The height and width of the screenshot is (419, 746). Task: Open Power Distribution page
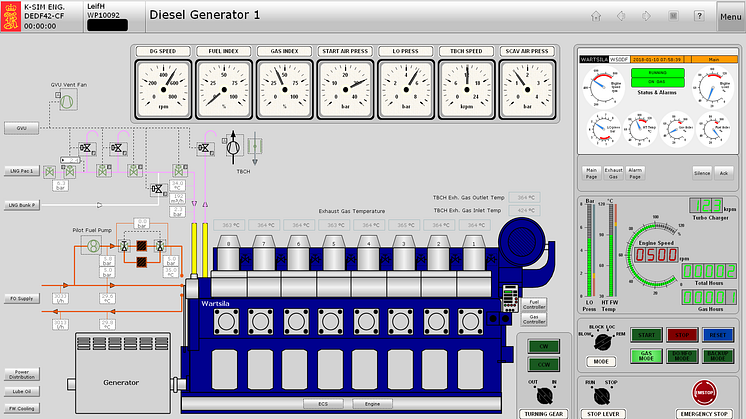point(22,374)
